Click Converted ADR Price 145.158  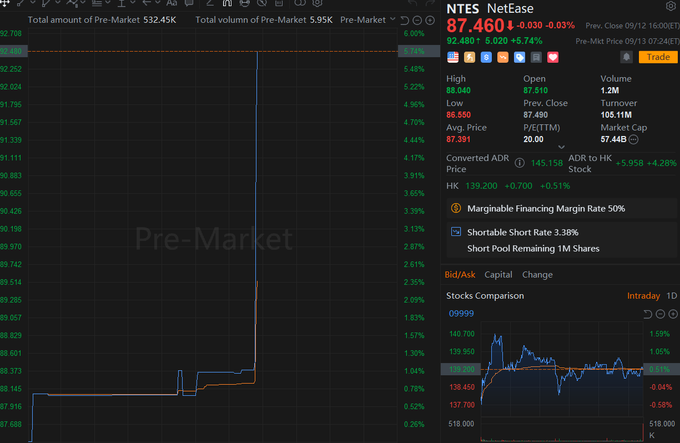point(546,163)
